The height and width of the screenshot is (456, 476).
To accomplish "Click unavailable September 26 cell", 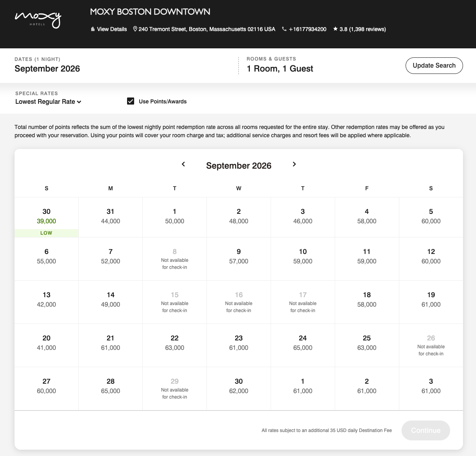I will pos(431,346).
